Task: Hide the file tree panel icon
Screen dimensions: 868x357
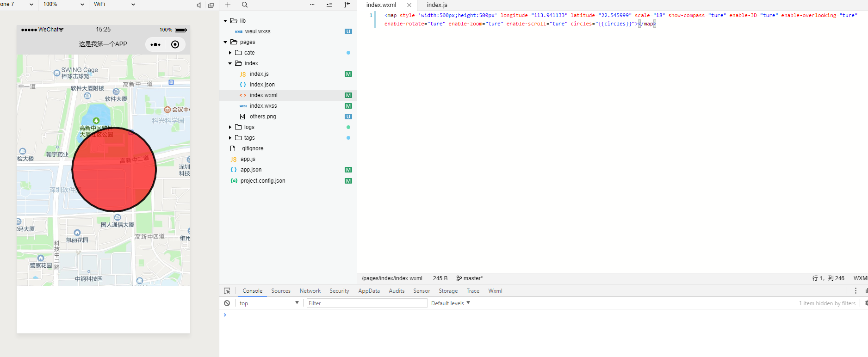Action: [346, 5]
